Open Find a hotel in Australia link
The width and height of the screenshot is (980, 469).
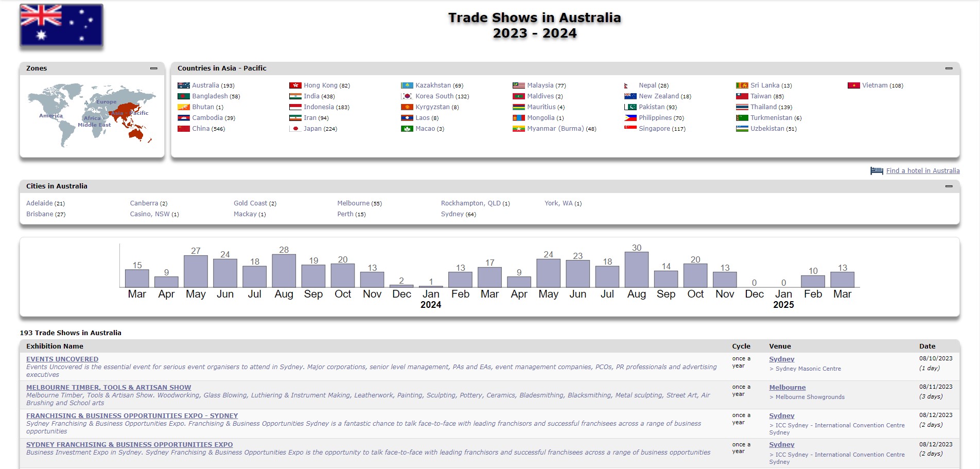[x=923, y=171]
